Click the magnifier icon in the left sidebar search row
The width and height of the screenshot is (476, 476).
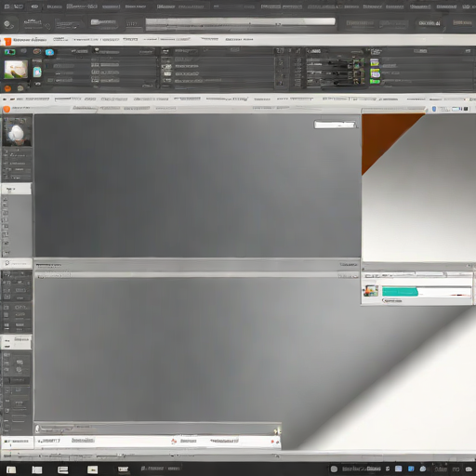click(7, 263)
